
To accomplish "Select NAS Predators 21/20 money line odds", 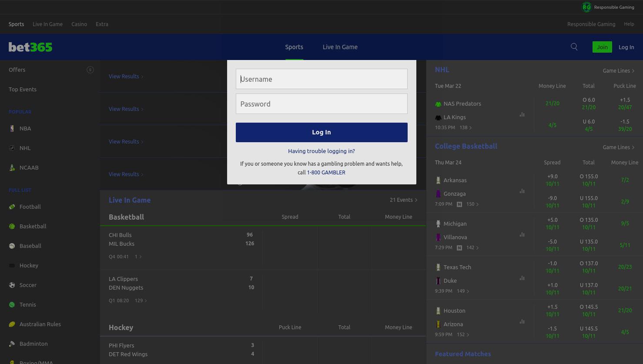I will (x=553, y=104).
